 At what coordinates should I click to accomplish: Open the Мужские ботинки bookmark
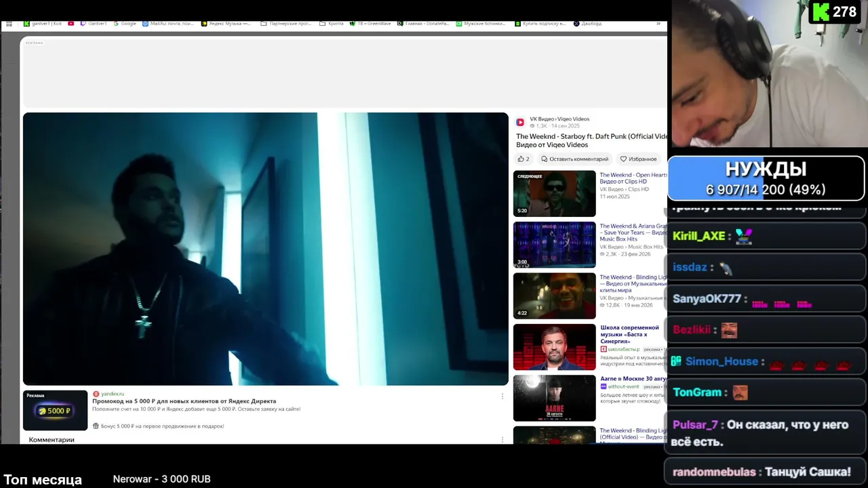tap(481, 24)
